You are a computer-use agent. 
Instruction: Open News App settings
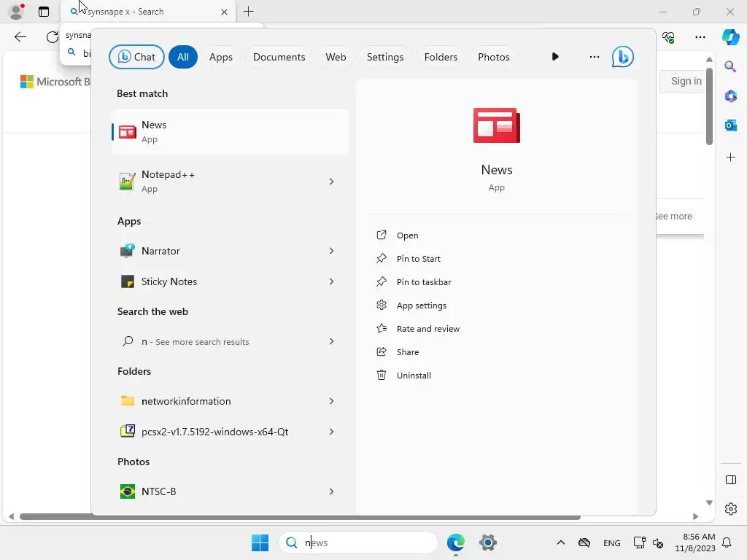[421, 306]
